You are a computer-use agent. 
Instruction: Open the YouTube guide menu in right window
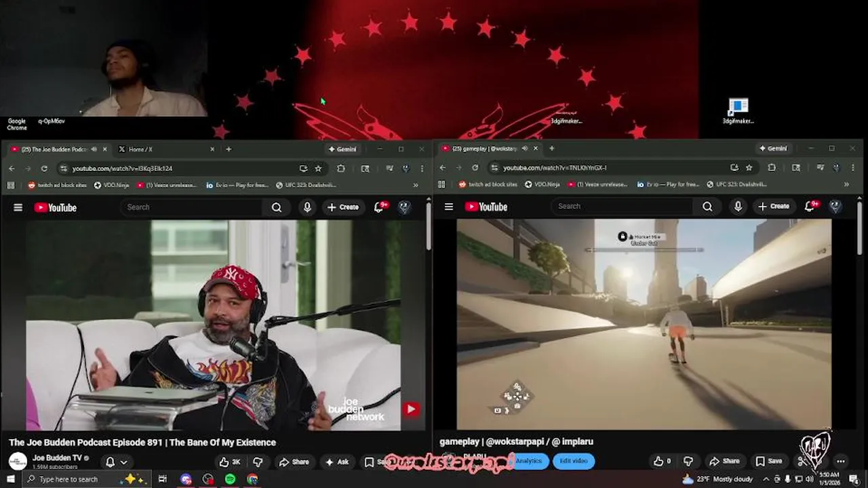point(448,207)
